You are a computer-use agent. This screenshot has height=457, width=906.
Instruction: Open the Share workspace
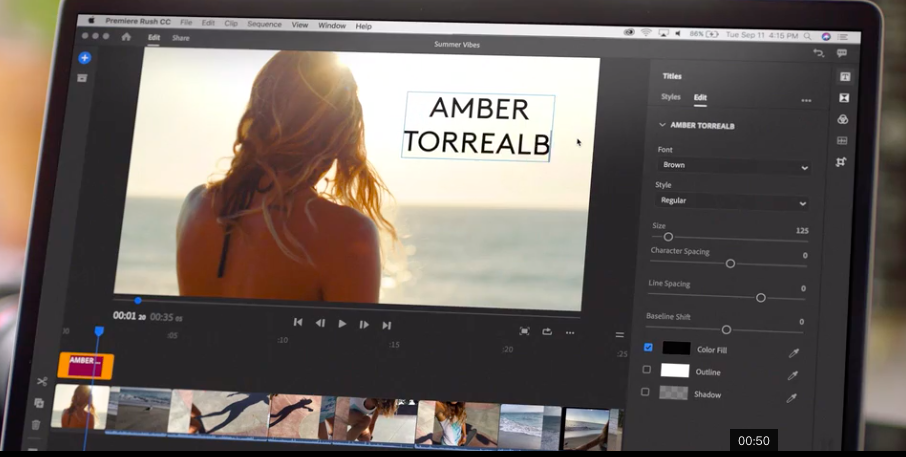click(180, 38)
